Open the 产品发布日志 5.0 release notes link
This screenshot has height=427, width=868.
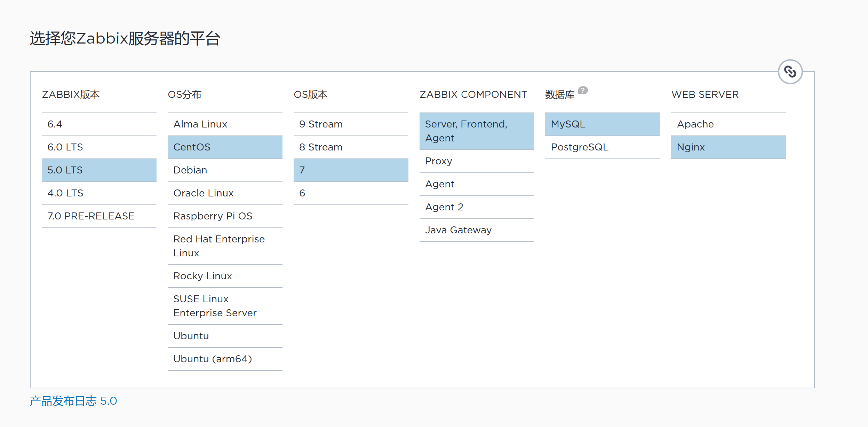73,401
